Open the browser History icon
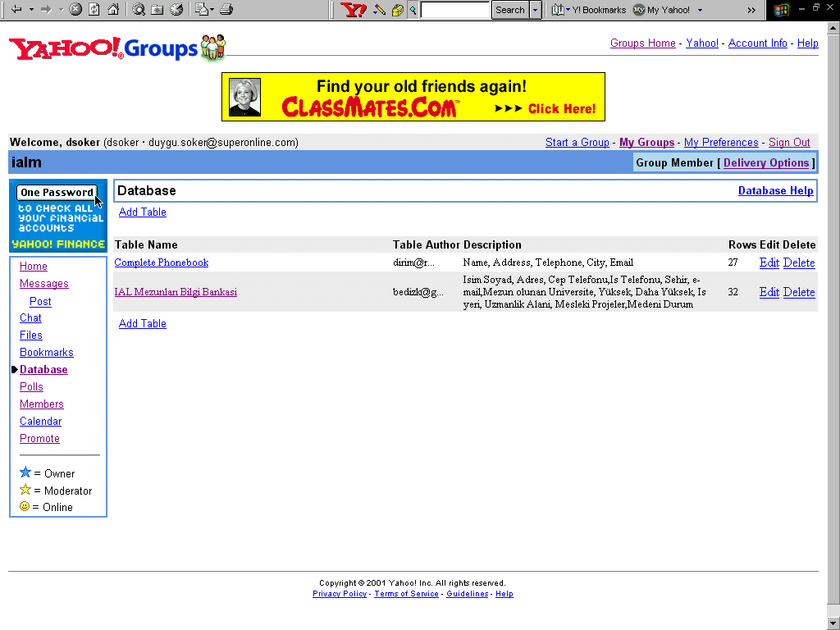The image size is (840, 630). click(x=176, y=9)
